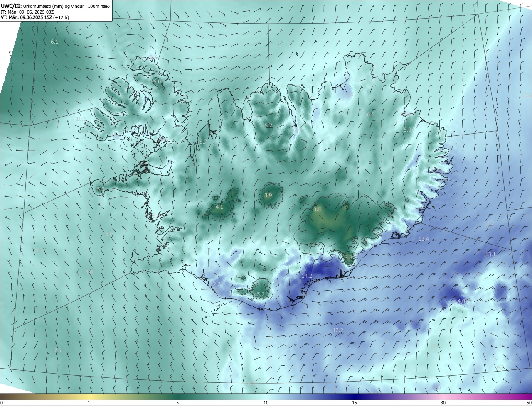Click the 12.4 value label
The width and height of the screenshot is (532, 406).
[x=424, y=239]
